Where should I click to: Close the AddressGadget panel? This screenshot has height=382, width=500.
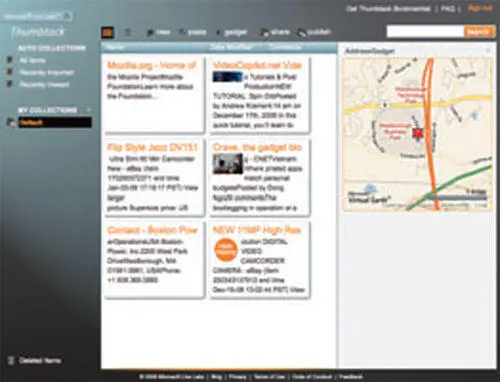[488, 51]
